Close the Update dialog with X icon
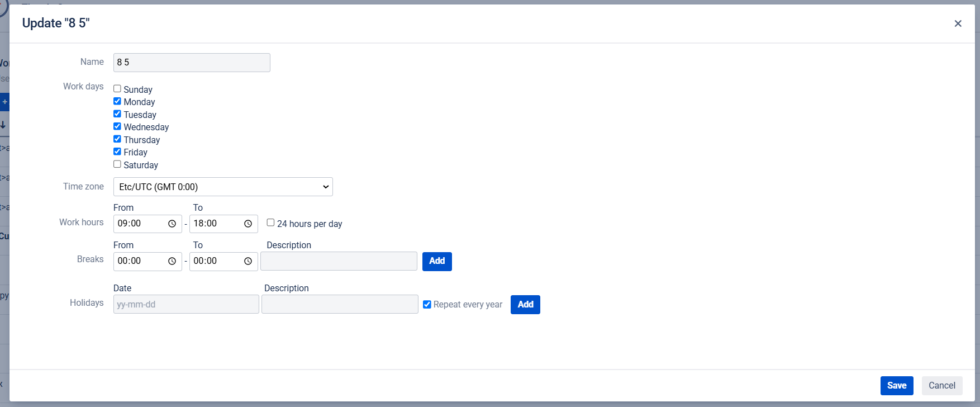Screen dimensions: 980x407 tap(958, 23)
